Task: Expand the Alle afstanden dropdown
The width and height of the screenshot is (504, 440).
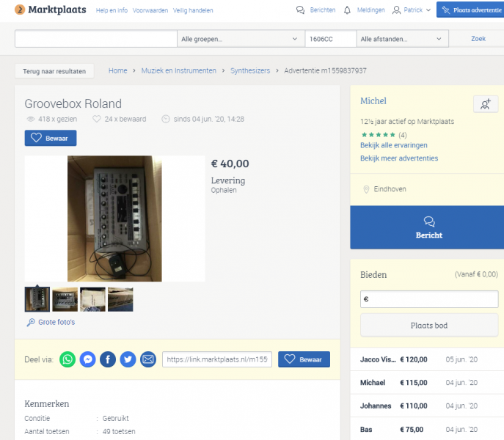Action: pos(403,39)
